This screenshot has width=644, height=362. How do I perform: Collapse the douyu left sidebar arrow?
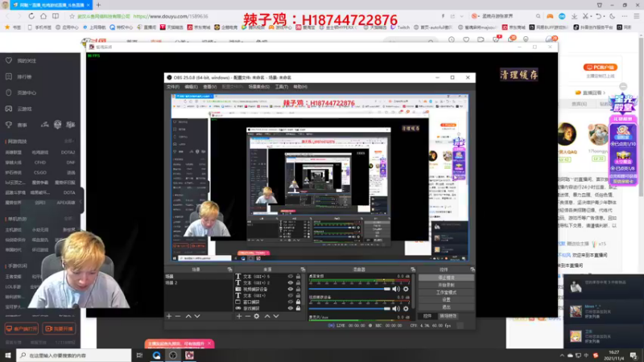pyautogui.click(x=81, y=201)
